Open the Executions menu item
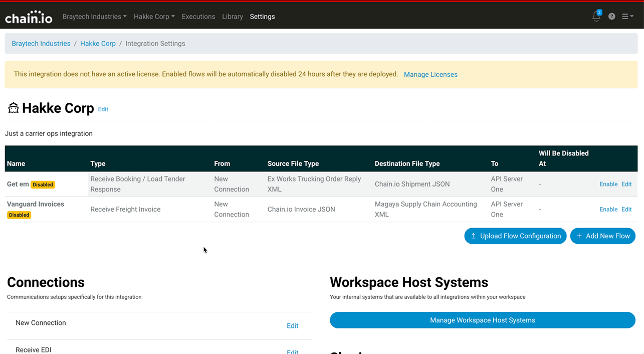This screenshot has height=354, width=644. pyautogui.click(x=198, y=17)
